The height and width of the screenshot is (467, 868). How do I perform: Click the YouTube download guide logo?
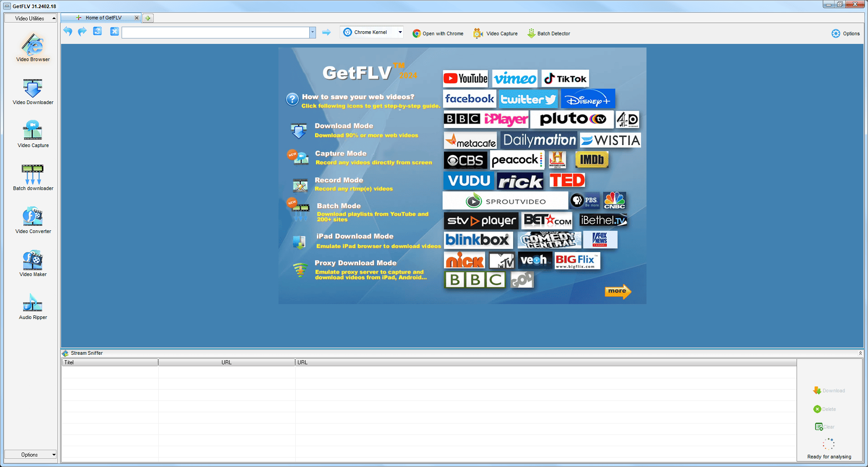pos(465,78)
